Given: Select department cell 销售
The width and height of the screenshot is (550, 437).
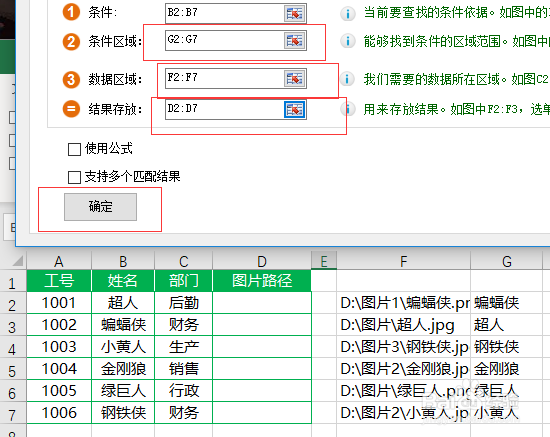Looking at the screenshot, I should [183, 369].
